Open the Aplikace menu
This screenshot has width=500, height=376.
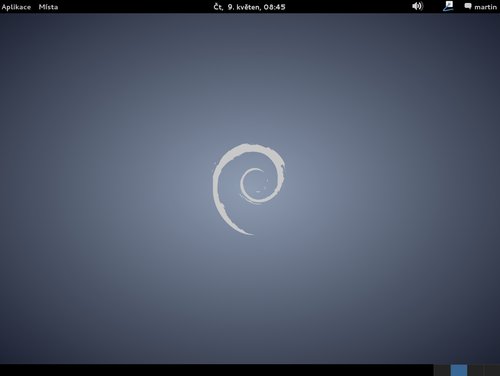point(16,7)
